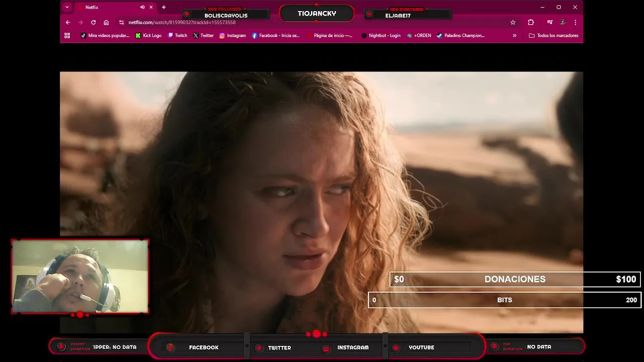Image resolution: width=644 pixels, height=362 pixels.
Task: Focus the netflix.com address bar
Action: click(317, 22)
